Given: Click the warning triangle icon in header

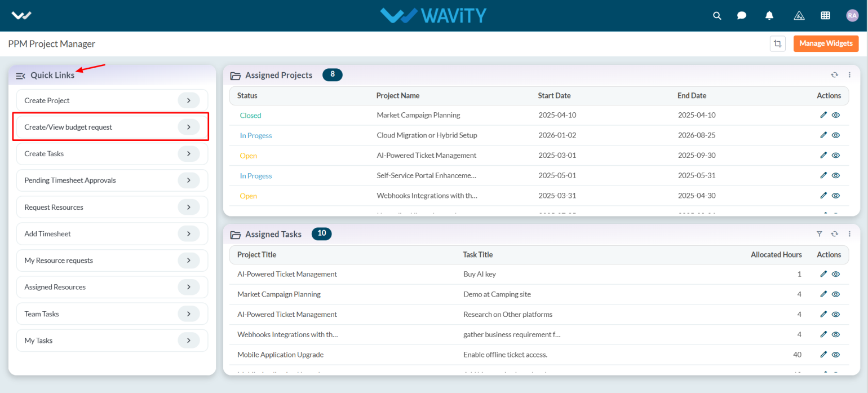Looking at the screenshot, I should pyautogui.click(x=799, y=16).
